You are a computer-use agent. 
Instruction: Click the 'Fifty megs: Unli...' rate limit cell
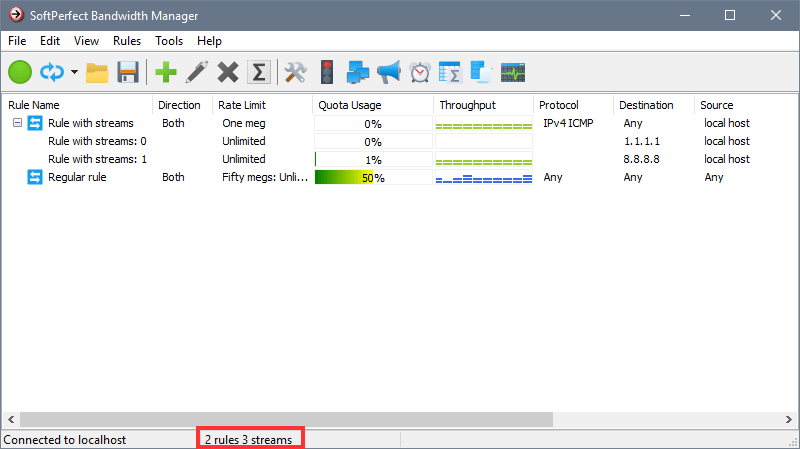pos(265,177)
